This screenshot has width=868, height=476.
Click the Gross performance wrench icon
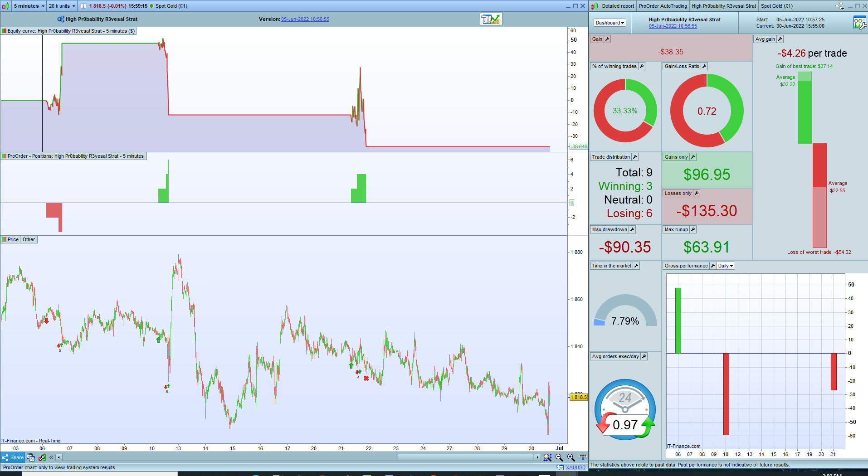click(x=713, y=266)
